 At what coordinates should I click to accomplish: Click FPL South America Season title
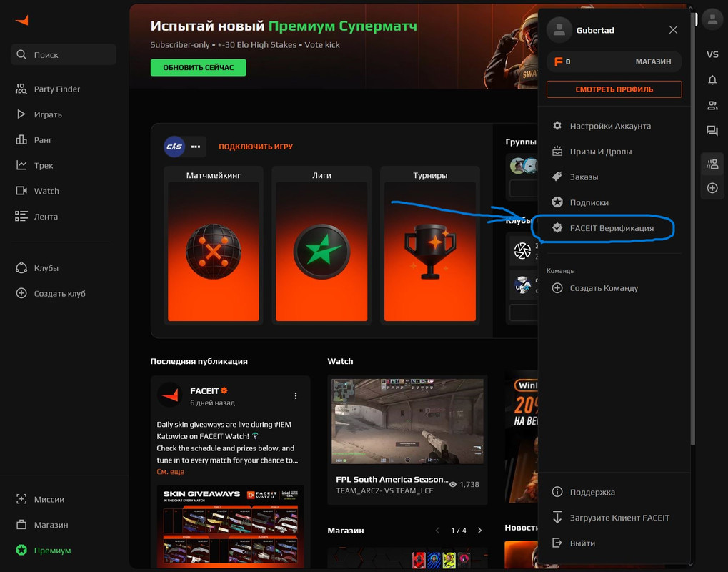point(392,480)
